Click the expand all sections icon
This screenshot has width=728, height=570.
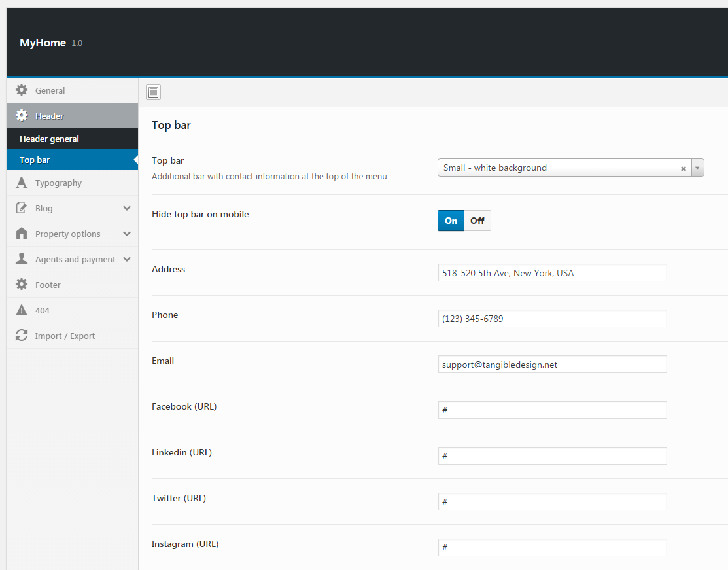[x=153, y=92]
